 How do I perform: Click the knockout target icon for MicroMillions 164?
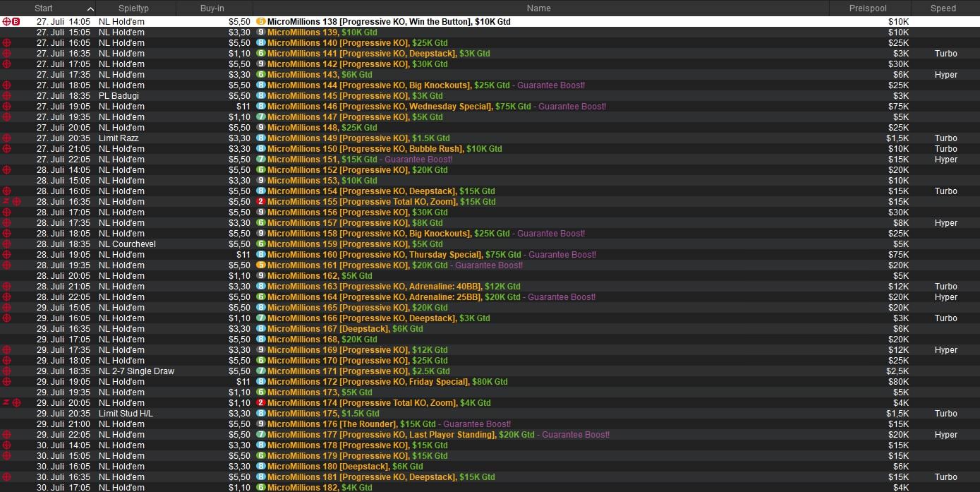coord(7,297)
